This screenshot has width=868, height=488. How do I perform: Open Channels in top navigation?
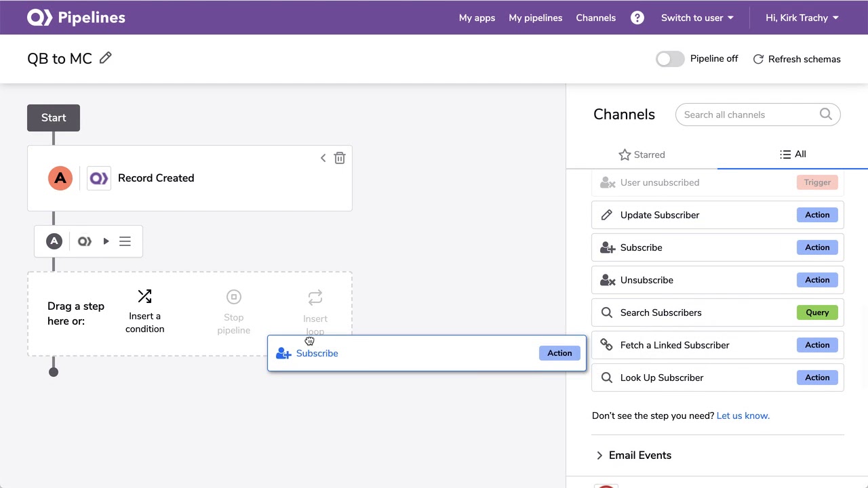596,18
